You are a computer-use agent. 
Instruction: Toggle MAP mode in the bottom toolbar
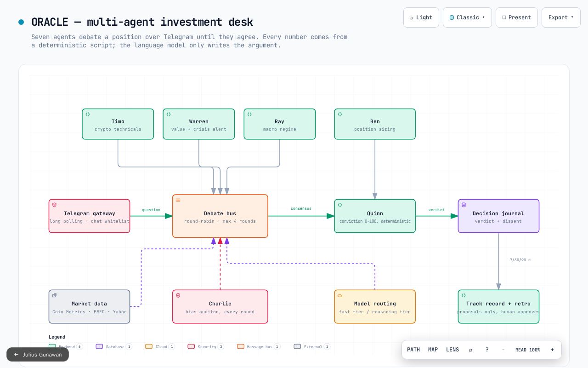pyautogui.click(x=433, y=350)
